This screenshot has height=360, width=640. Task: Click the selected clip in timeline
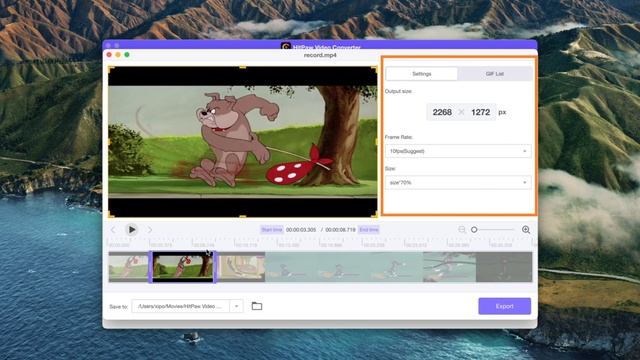[182, 267]
